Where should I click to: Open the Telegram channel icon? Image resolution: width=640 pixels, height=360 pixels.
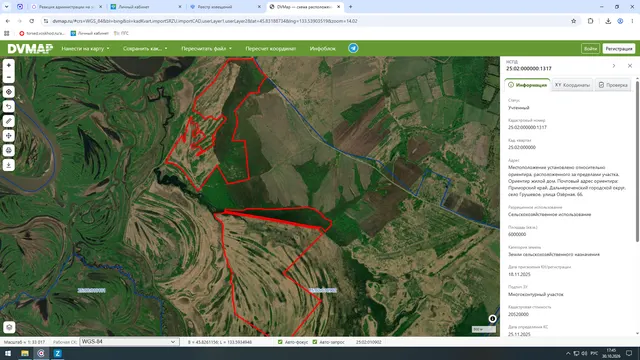click(x=353, y=48)
